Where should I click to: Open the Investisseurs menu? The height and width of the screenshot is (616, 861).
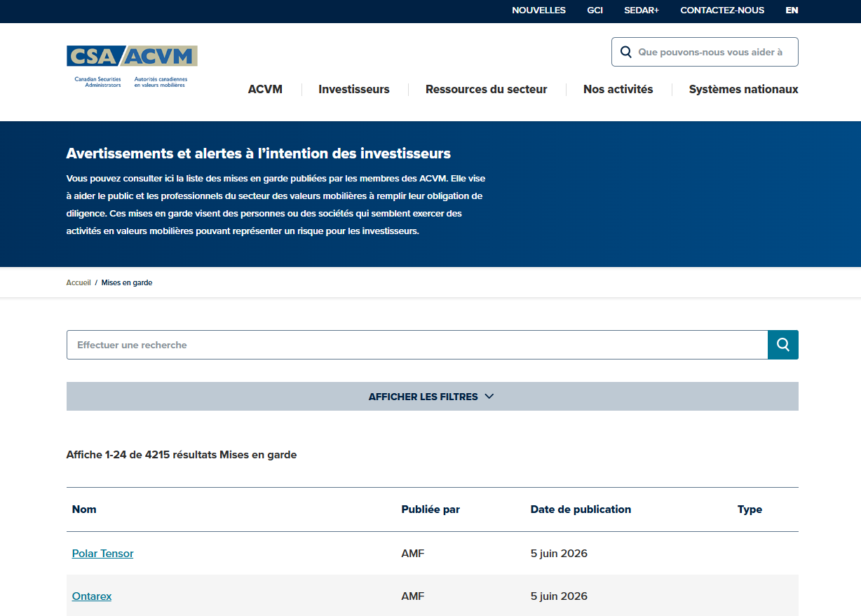pos(354,90)
